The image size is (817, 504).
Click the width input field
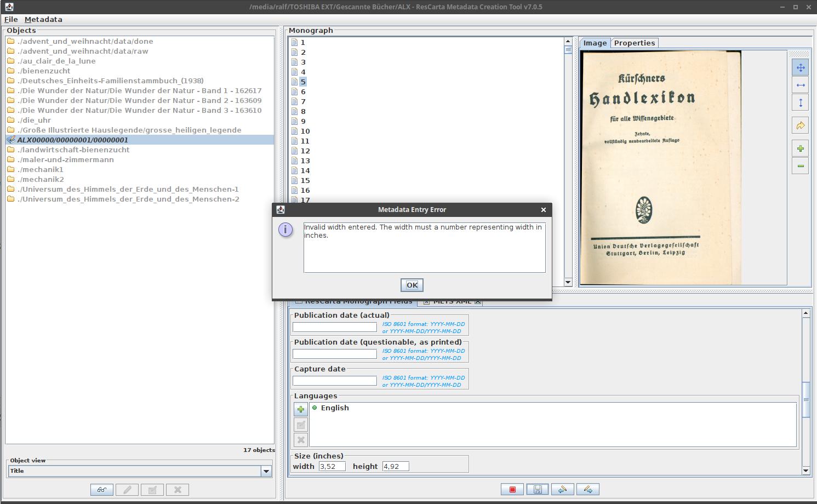tap(332, 466)
